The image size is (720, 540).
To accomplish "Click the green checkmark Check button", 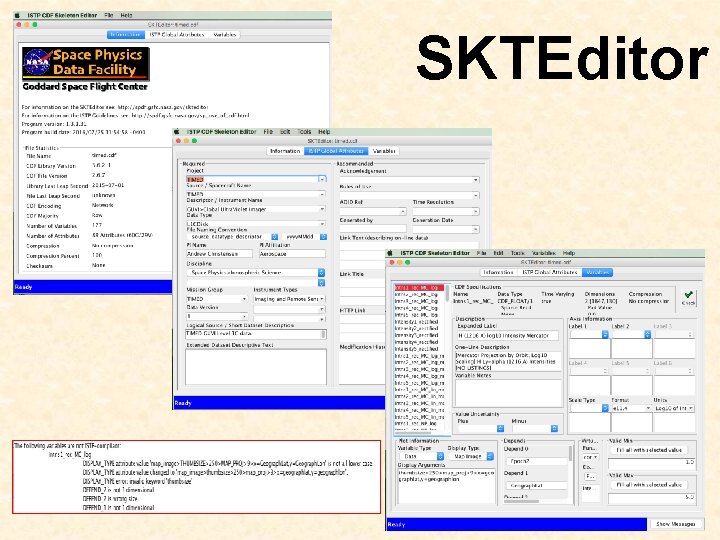I will click(x=688, y=298).
